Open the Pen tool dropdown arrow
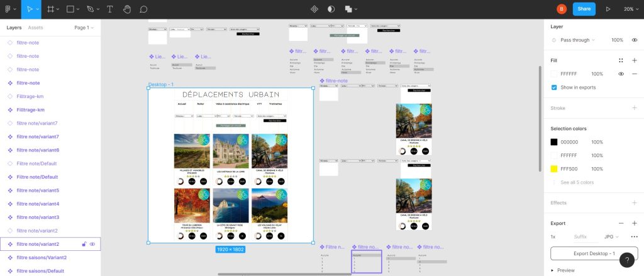Viewport: 644px width, 276px height. 97,9
